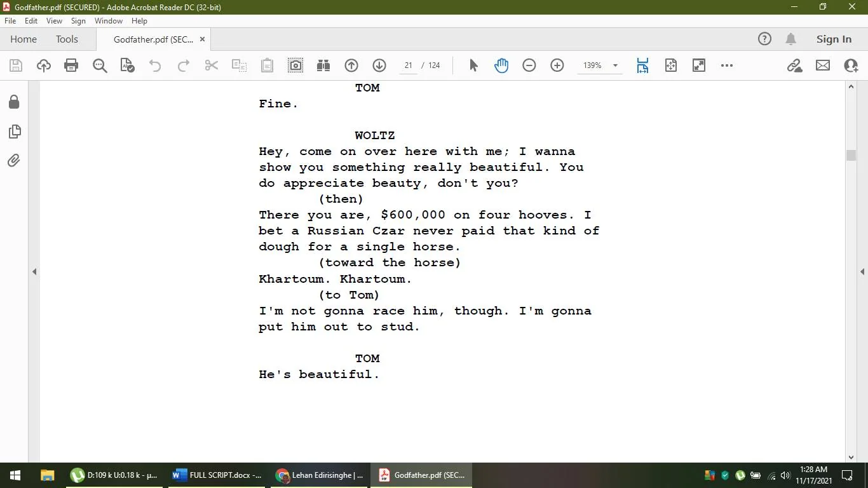Activate the Hand pan tool
The height and width of the screenshot is (488, 868).
pyautogui.click(x=501, y=65)
